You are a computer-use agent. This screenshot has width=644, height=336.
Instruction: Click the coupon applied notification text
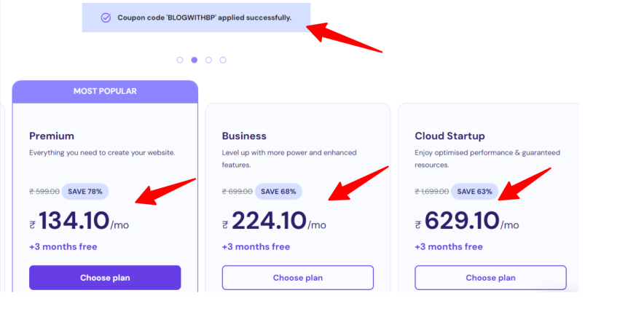pyautogui.click(x=204, y=17)
